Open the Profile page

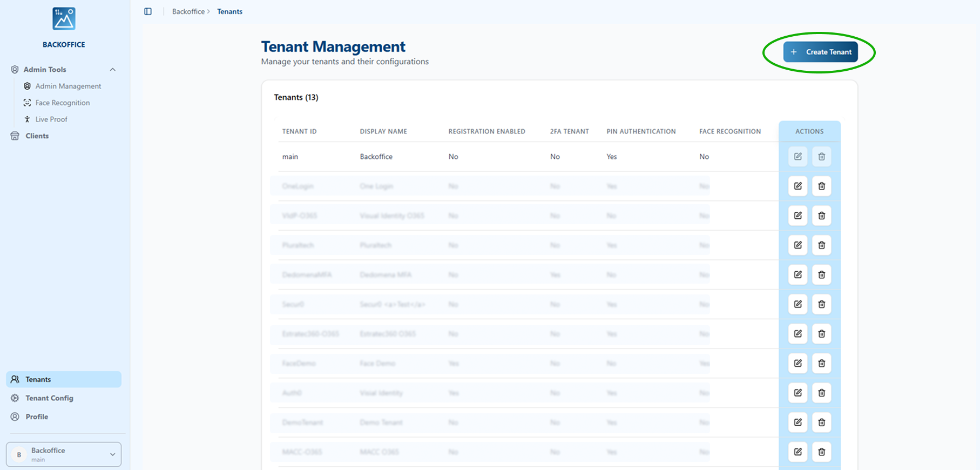point(37,417)
